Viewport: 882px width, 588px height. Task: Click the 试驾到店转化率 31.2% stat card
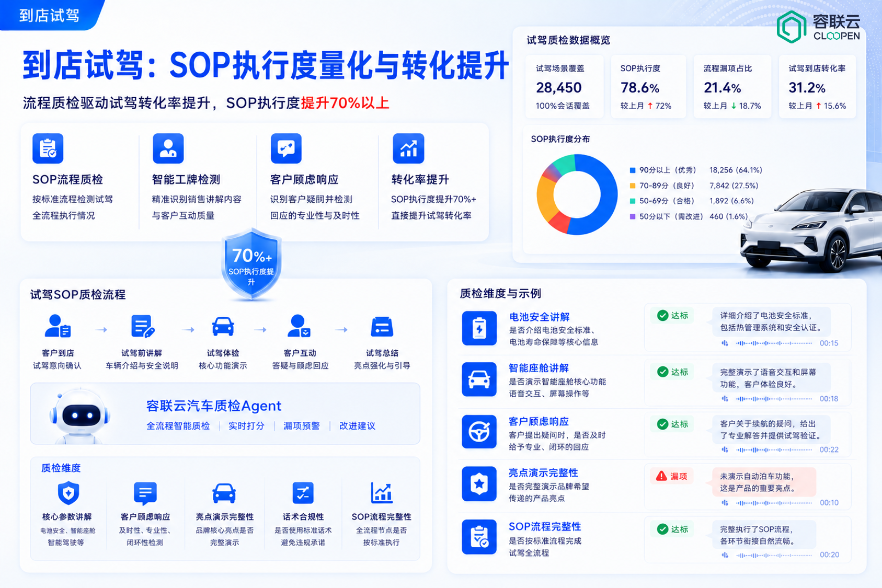click(817, 87)
